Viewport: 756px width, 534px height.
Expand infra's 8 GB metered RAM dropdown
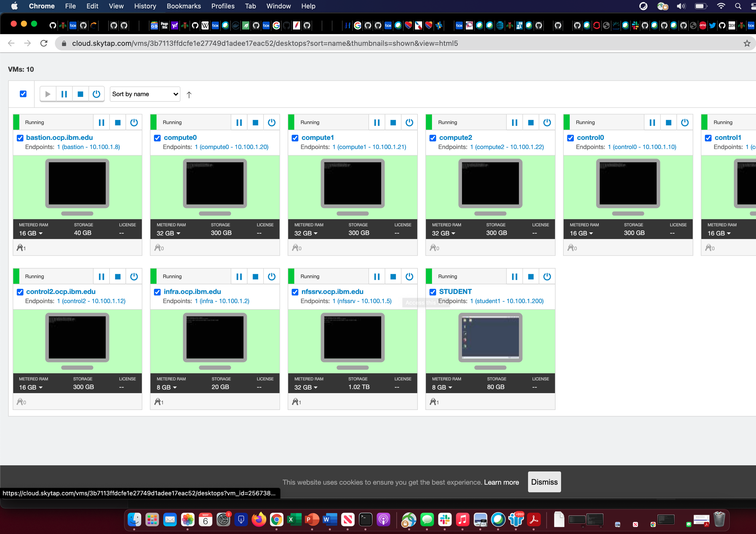tap(167, 388)
